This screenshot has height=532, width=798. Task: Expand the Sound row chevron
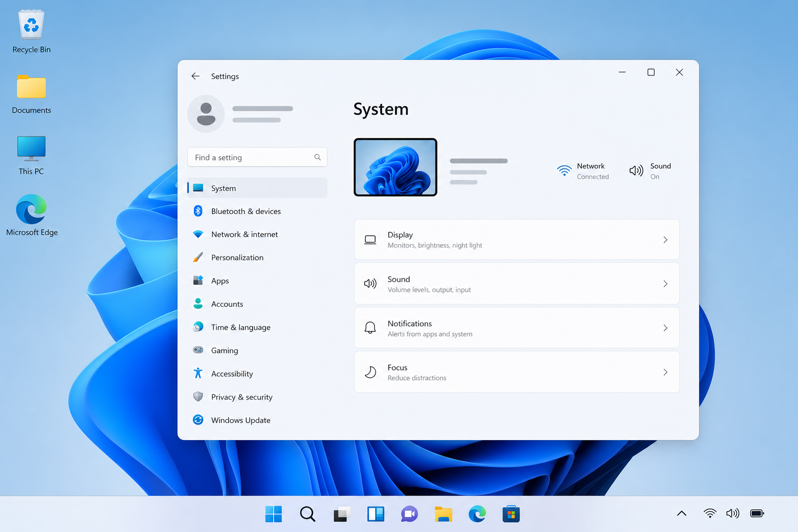[x=666, y=284]
